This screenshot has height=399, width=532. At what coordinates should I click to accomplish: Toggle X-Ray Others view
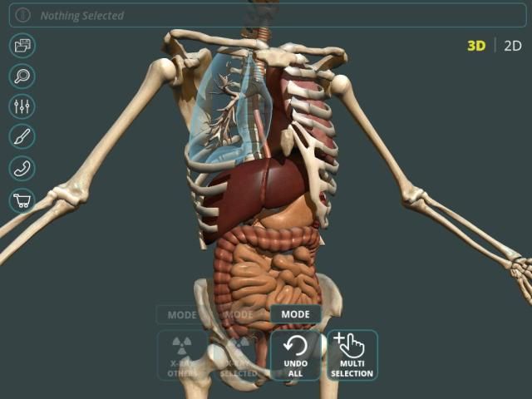tap(182, 356)
